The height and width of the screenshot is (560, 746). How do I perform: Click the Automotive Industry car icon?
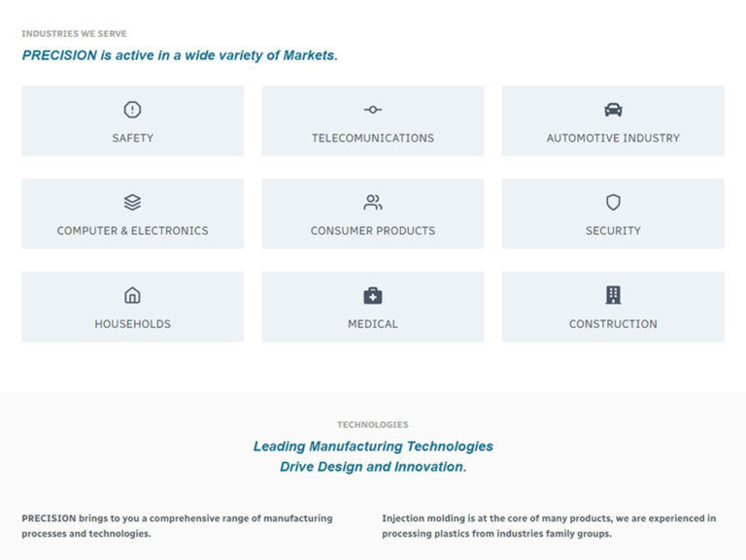pyautogui.click(x=613, y=110)
